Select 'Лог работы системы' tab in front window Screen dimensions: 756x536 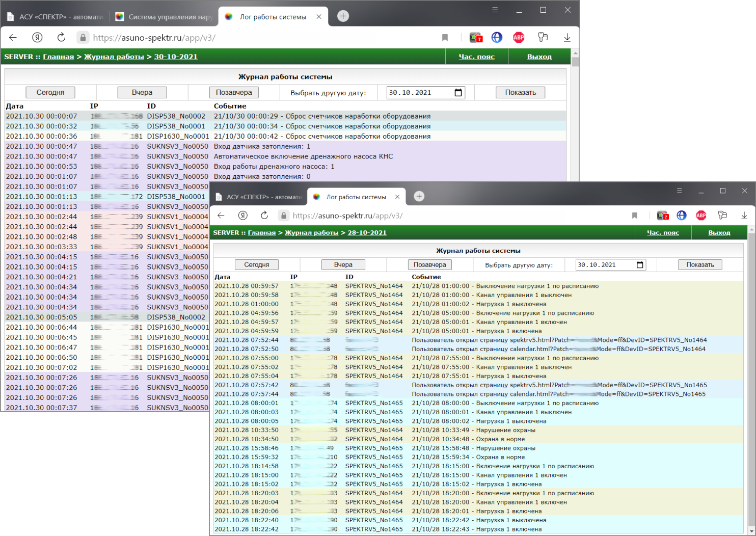click(x=357, y=197)
